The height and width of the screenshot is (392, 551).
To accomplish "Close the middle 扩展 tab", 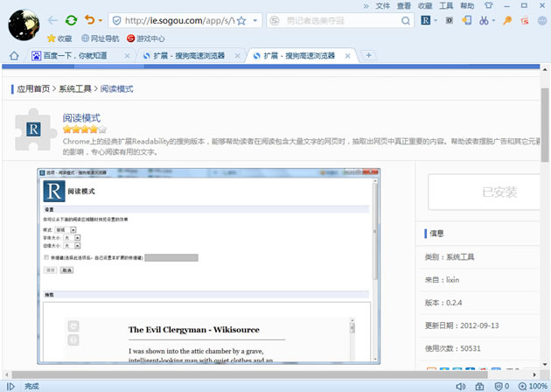I will pyautogui.click(x=238, y=56).
